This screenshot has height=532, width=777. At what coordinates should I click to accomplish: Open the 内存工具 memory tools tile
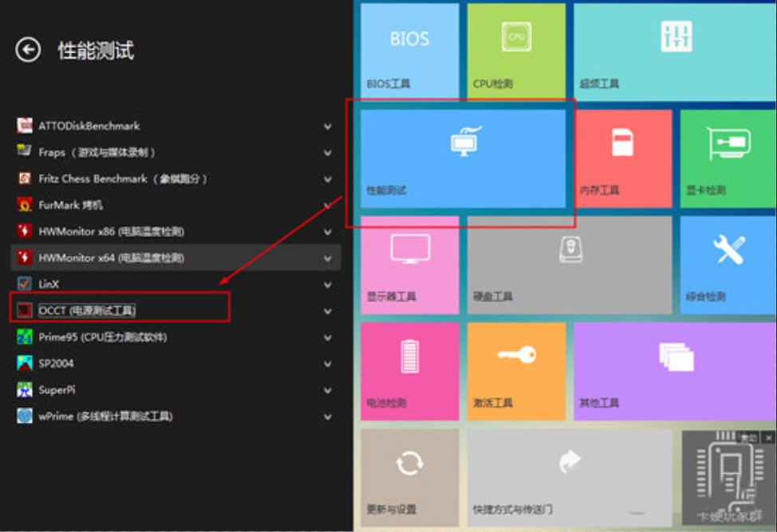click(x=623, y=159)
